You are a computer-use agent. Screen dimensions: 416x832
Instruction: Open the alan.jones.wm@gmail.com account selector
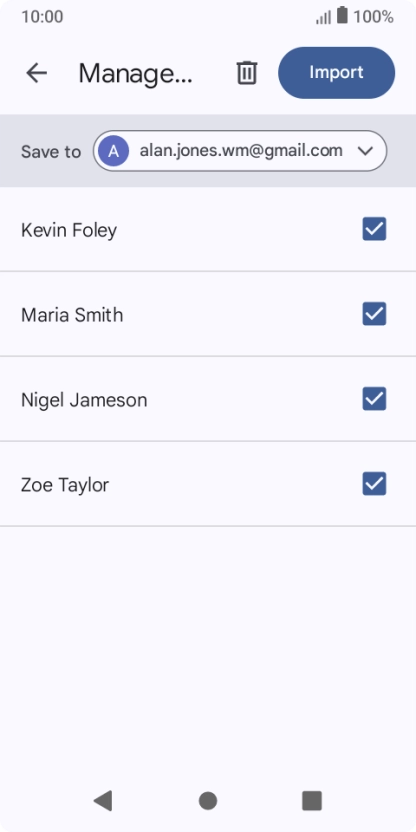(x=240, y=151)
